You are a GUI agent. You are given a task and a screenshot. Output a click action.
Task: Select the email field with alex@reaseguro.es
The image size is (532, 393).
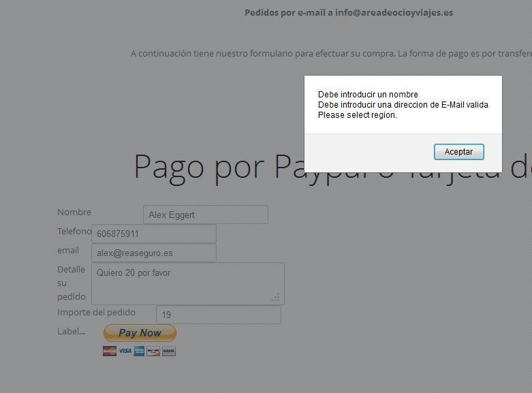[x=154, y=253]
